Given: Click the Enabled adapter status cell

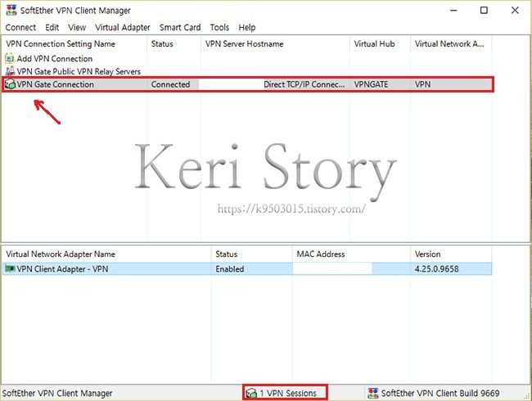Looking at the screenshot, I should point(230,269).
